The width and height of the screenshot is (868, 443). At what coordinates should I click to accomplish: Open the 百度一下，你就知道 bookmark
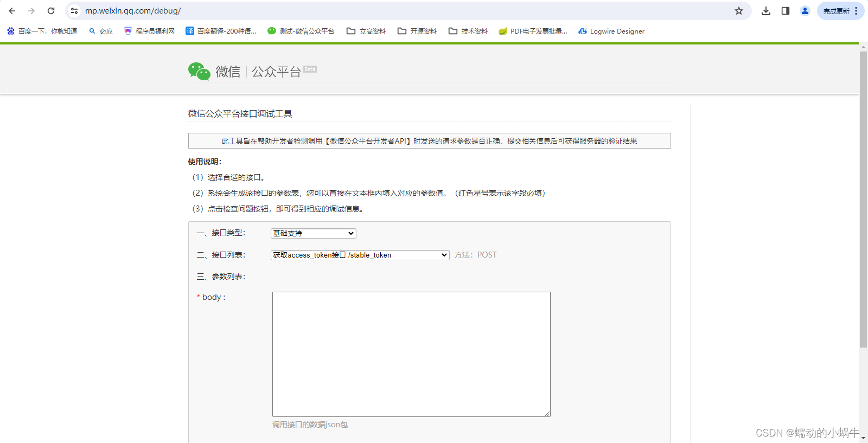click(42, 31)
